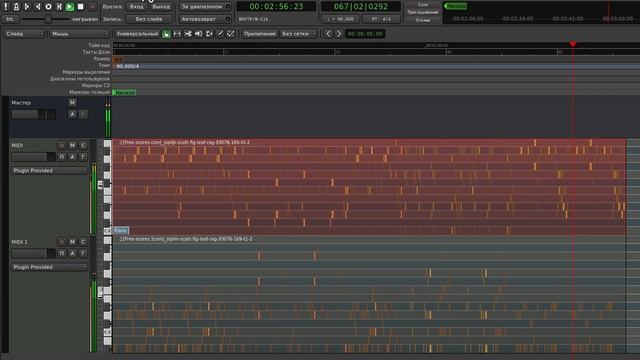Solo the MIDI 1 track with C
640x360 pixels.
pos(83,242)
